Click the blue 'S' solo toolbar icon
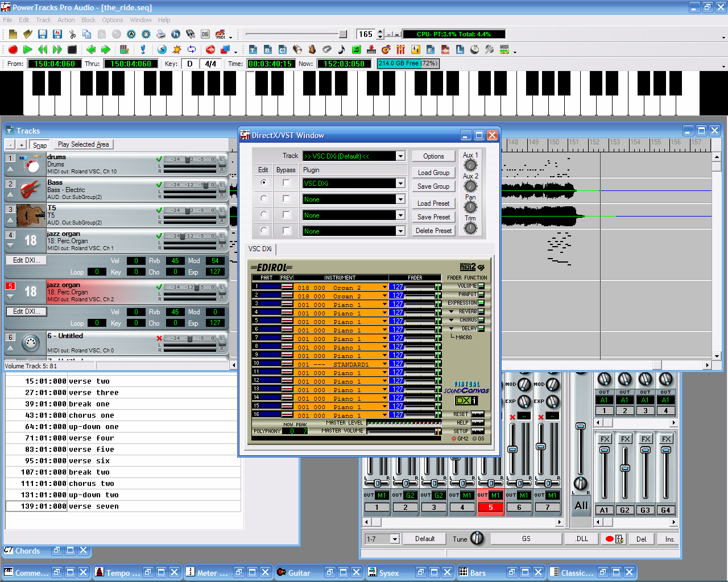The height and width of the screenshot is (582, 728). 162,49
